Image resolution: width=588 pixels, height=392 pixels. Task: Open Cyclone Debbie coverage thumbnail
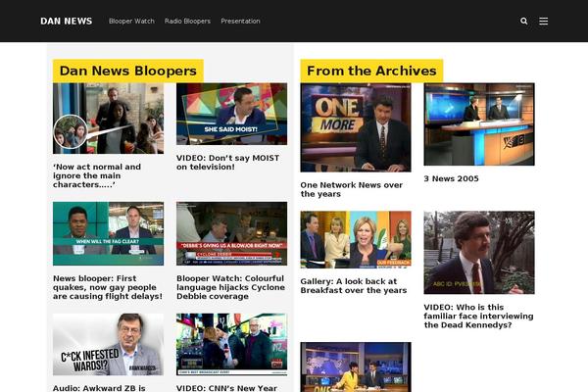point(231,233)
